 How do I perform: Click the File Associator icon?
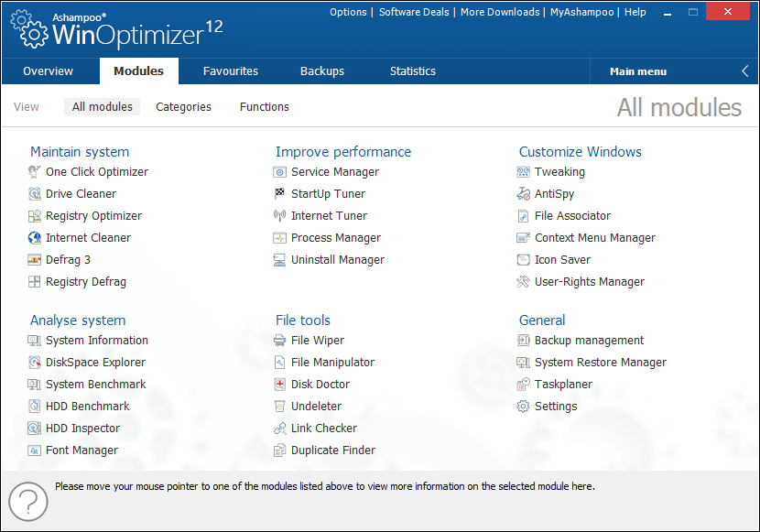point(524,216)
